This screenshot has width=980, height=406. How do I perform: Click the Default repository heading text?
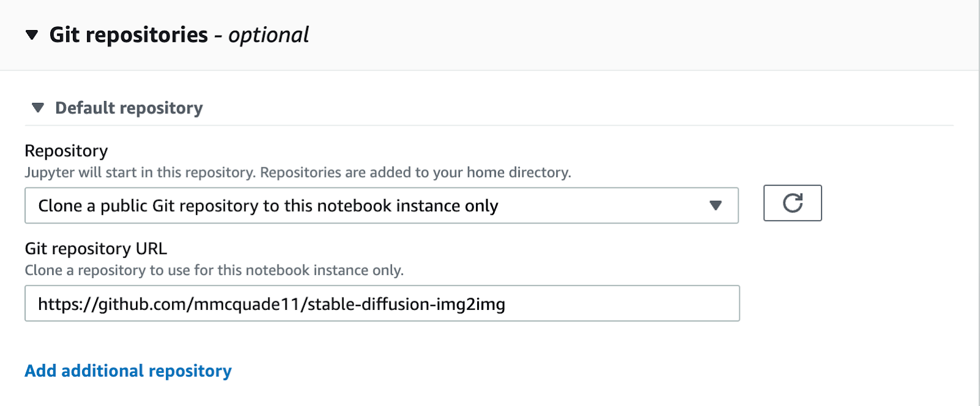pyautogui.click(x=129, y=108)
